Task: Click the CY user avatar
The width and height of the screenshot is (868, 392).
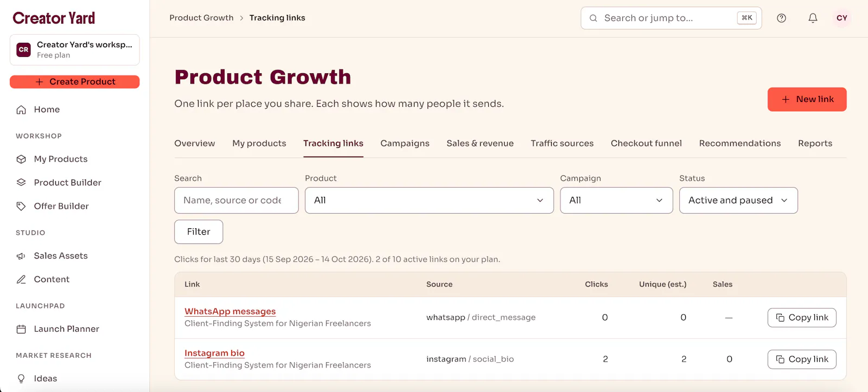Action: [842, 18]
